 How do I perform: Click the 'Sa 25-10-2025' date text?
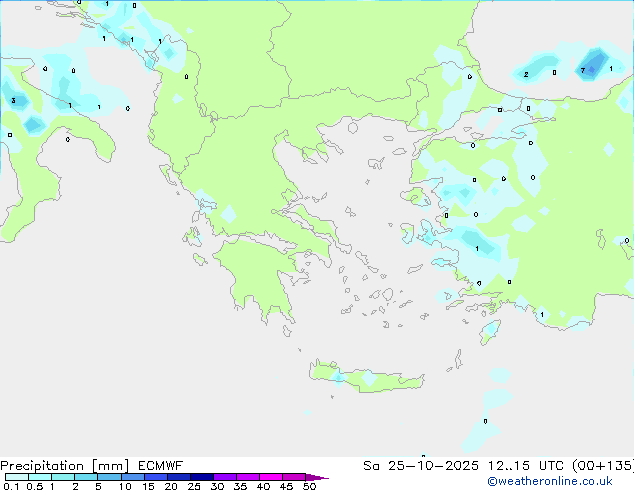[x=421, y=466]
